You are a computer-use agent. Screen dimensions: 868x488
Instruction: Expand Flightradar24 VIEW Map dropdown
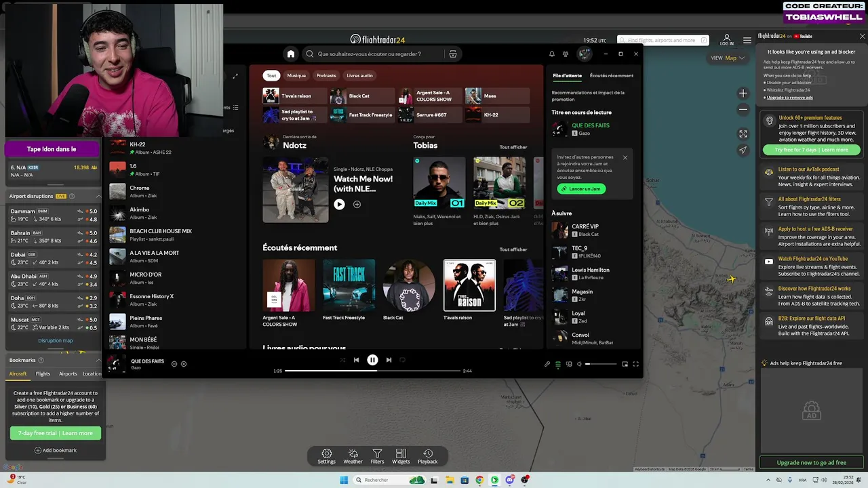[728, 58]
